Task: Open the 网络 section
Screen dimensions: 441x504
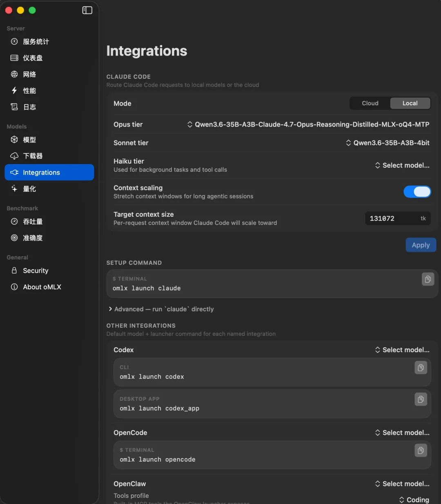Action: click(x=49, y=74)
